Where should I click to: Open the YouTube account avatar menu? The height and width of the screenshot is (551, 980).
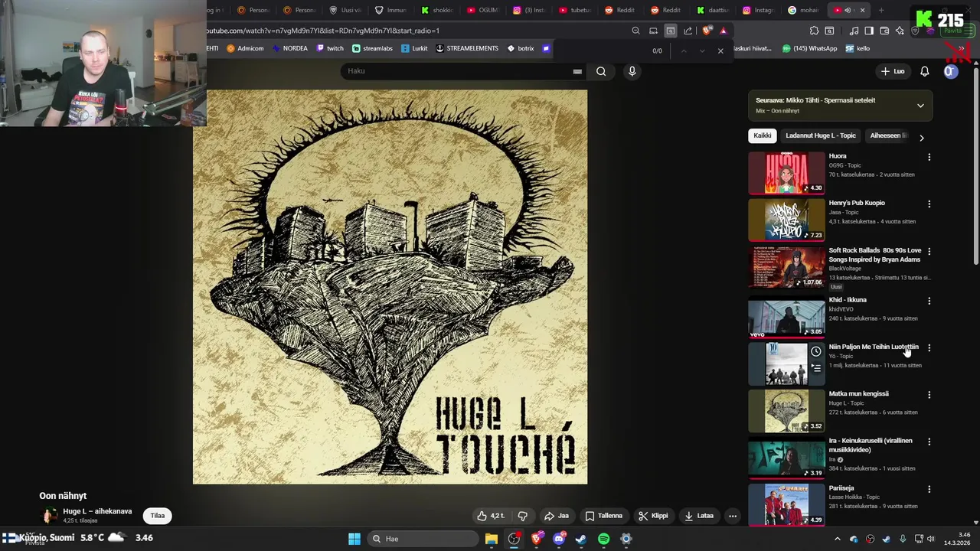point(950,71)
